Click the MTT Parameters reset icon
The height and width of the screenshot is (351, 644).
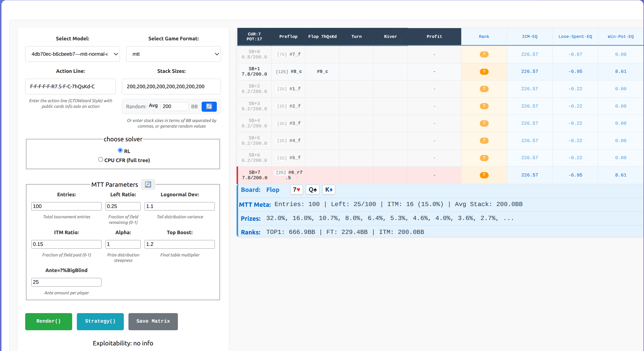148,184
